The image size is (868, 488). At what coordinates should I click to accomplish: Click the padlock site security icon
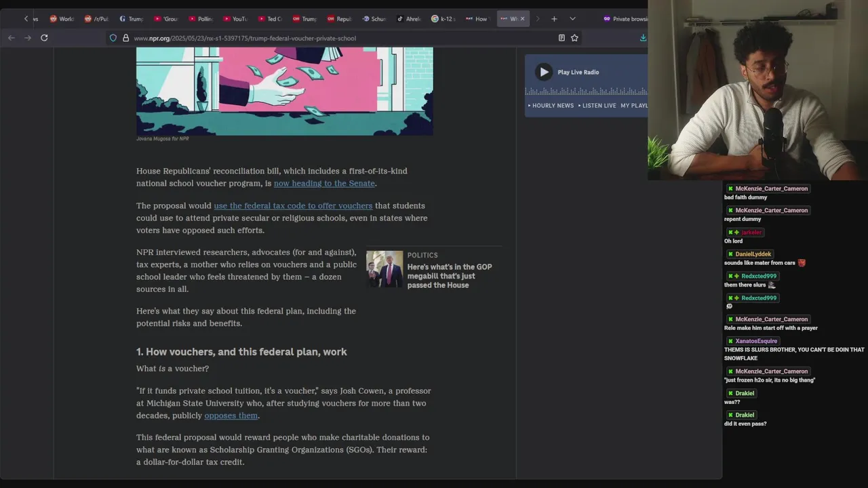(125, 38)
